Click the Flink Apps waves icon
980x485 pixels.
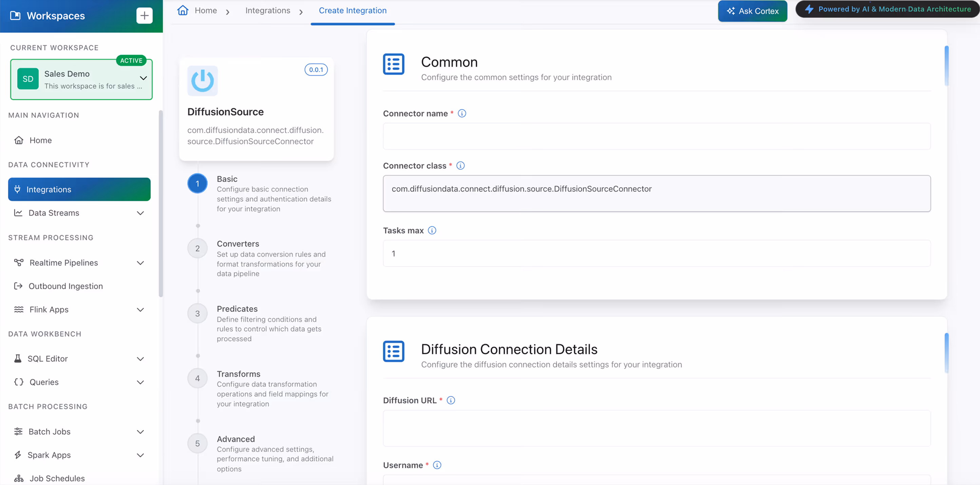(19, 309)
